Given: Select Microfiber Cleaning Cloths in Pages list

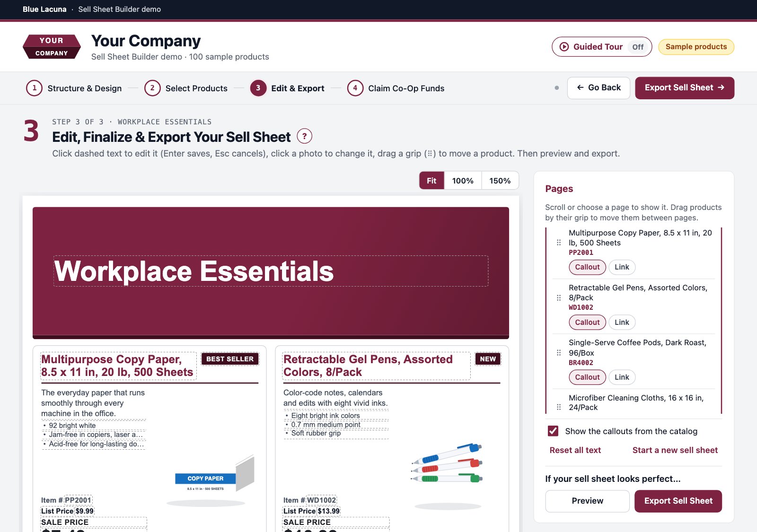Looking at the screenshot, I should 636,402.
